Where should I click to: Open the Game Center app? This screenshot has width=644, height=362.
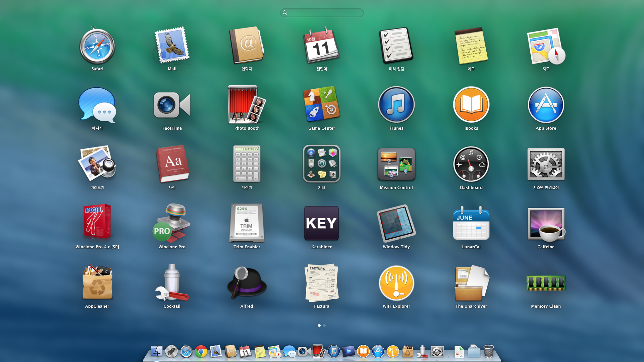coord(321,105)
